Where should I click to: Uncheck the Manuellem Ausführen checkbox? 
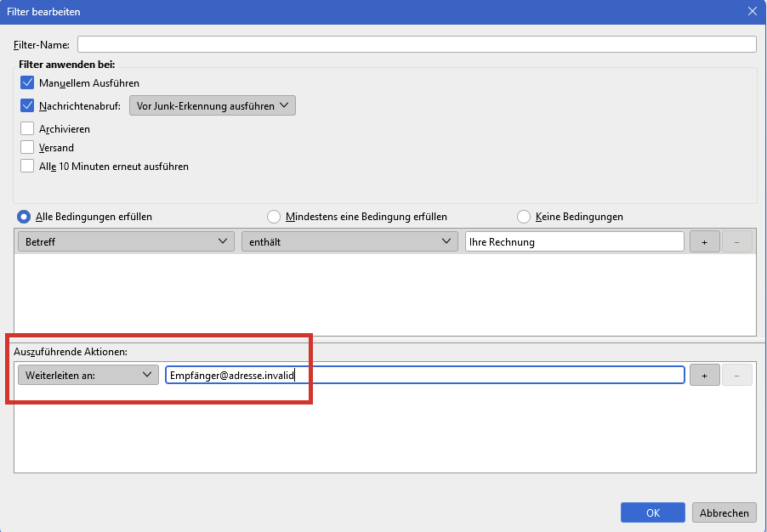(27, 83)
